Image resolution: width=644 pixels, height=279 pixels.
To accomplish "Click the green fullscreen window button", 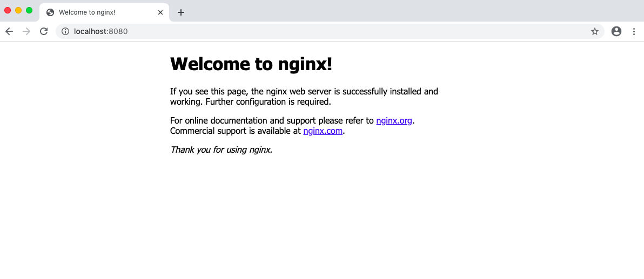I will [29, 10].
